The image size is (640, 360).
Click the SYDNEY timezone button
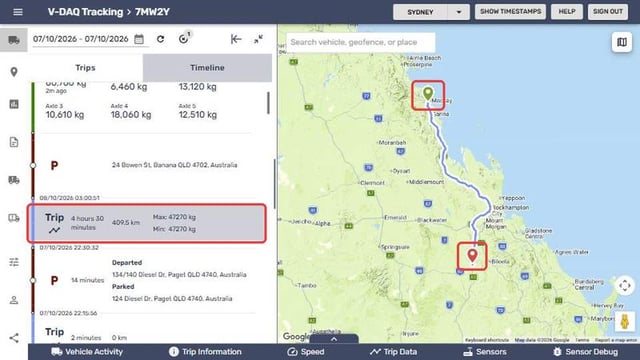pos(420,12)
